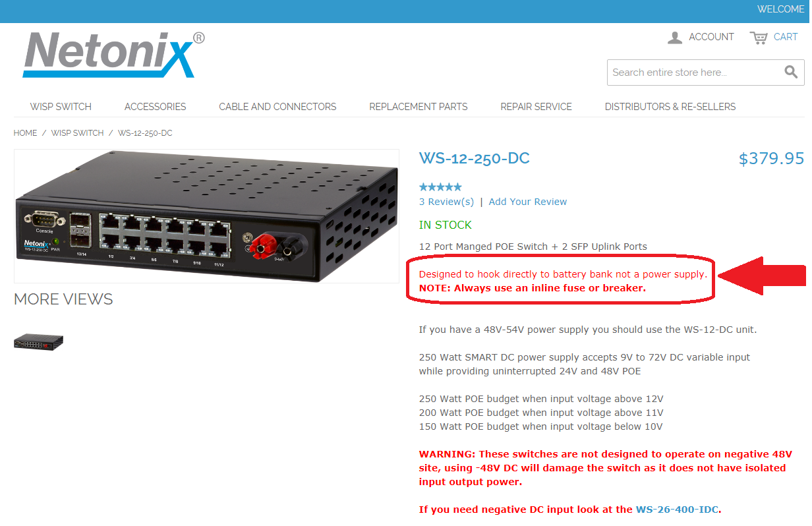The width and height of the screenshot is (812, 526).
Task: Go to HOME breadcrumb
Action: tap(25, 132)
